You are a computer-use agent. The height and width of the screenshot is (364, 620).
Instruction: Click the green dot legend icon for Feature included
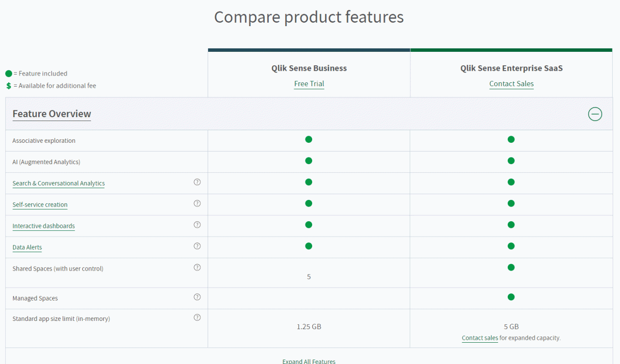[x=9, y=74]
